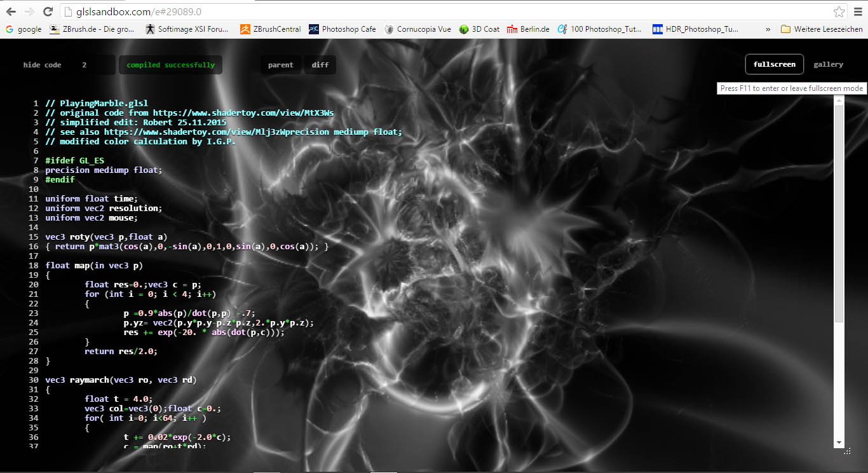This screenshot has width=868, height=473.
Task: Open Weitere Lesezeichen folder
Action: 822,29
